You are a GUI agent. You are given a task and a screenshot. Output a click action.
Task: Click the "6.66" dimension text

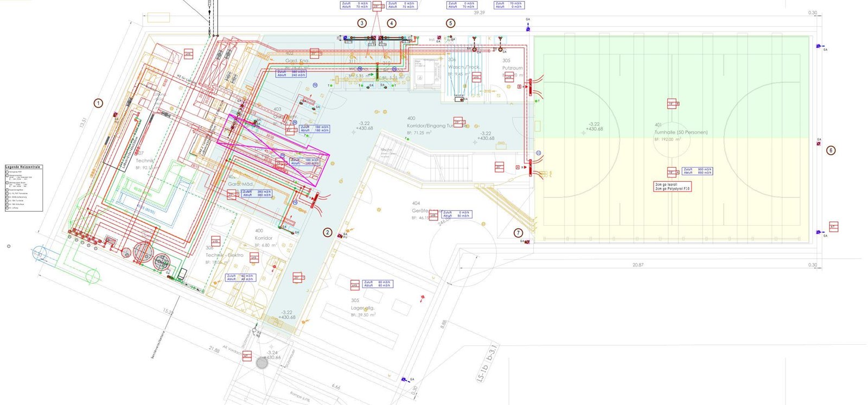tap(336, 387)
